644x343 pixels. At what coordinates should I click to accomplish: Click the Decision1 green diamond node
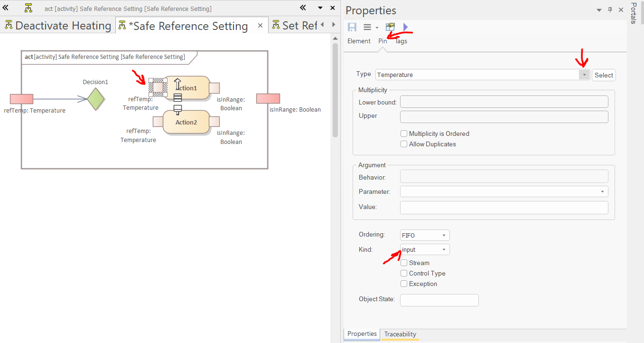pos(96,99)
